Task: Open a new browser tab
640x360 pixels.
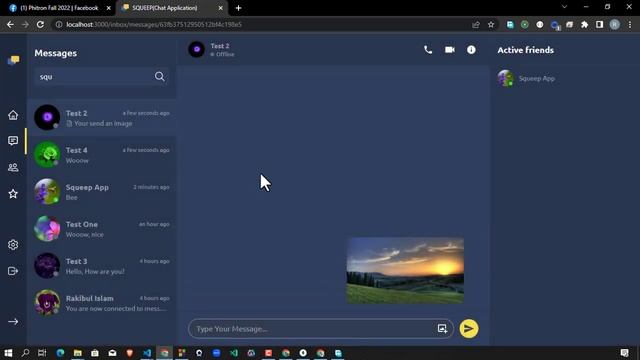Action: pos(238,8)
